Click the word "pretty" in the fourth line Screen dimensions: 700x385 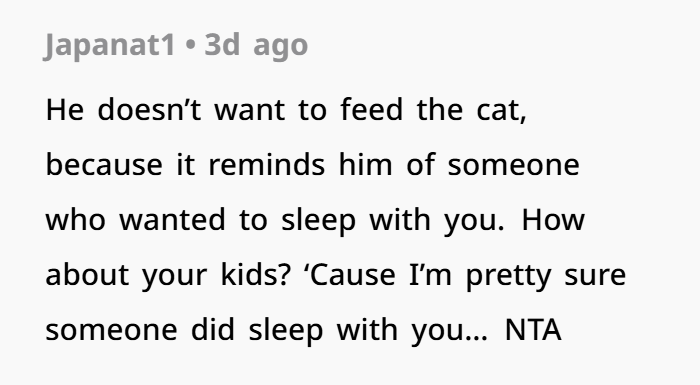508,277
